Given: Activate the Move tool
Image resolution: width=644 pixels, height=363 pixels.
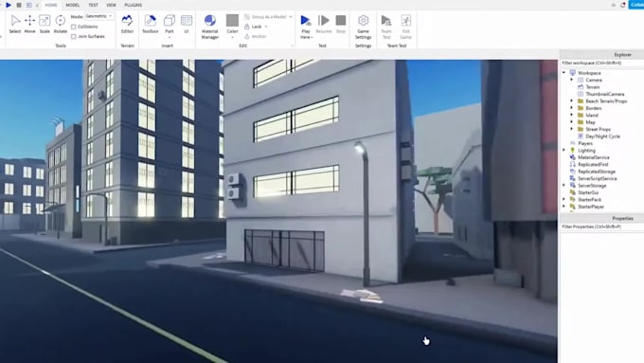Looking at the screenshot, I should pos(29,24).
